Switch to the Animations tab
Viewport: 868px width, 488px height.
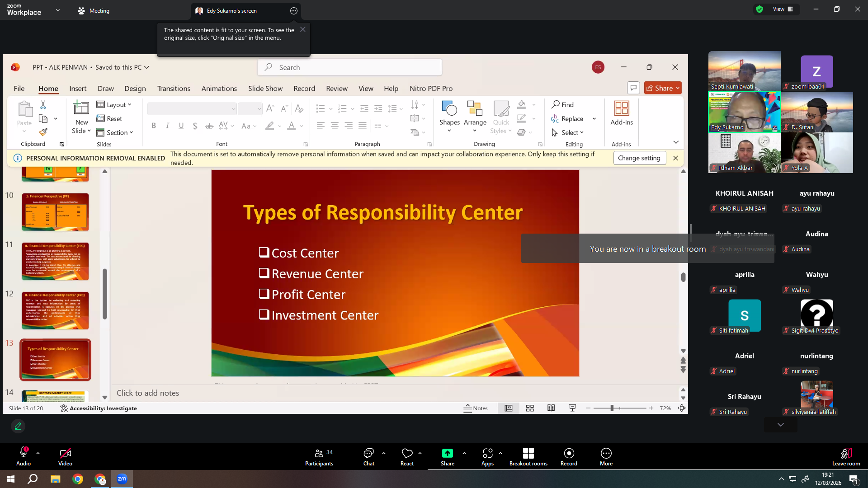click(219, 88)
